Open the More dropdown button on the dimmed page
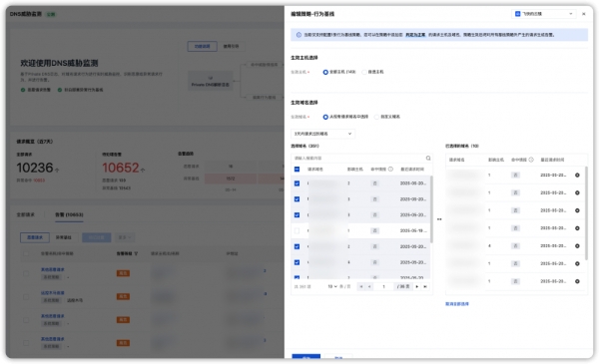The width and height of the screenshot is (599, 364). coord(125,237)
